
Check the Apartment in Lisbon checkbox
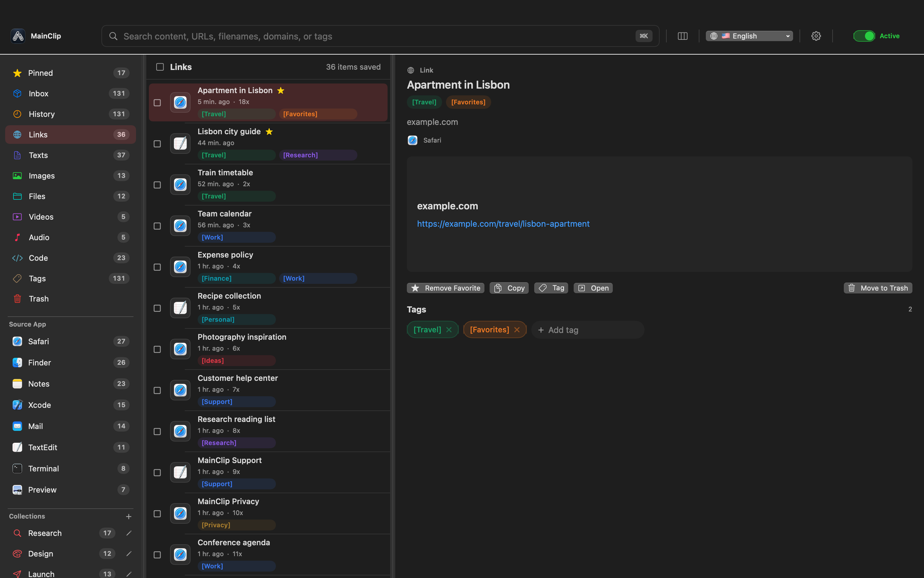coord(157,102)
